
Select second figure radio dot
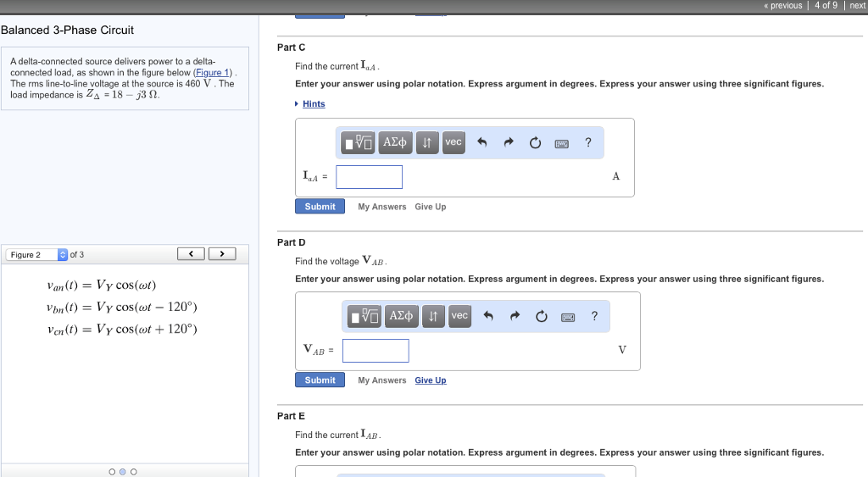click(x=123, y=472)
